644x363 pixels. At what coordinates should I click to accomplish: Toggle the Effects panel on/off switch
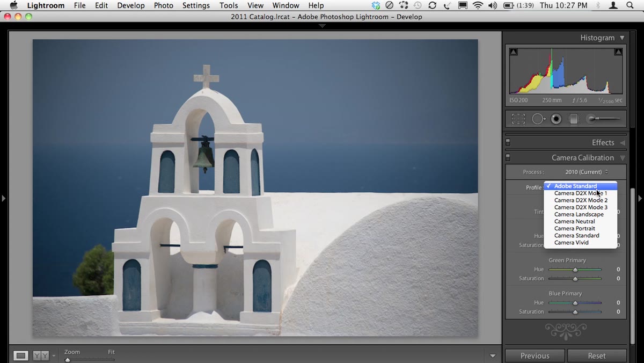tap(508, 142)
